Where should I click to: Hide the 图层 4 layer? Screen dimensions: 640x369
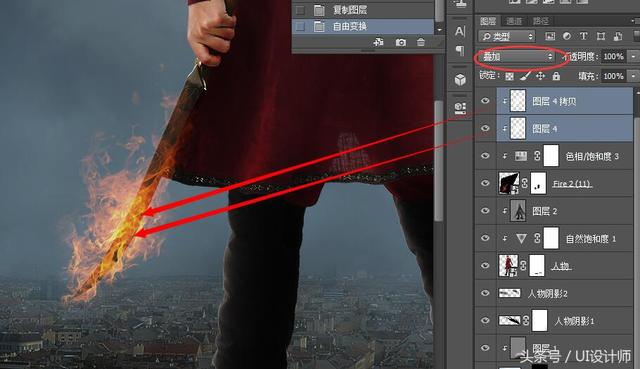tap(485, 128)
